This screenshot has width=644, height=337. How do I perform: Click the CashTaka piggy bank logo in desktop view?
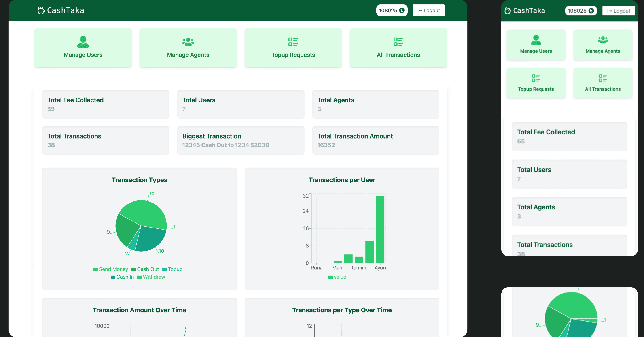click(41, 10)
